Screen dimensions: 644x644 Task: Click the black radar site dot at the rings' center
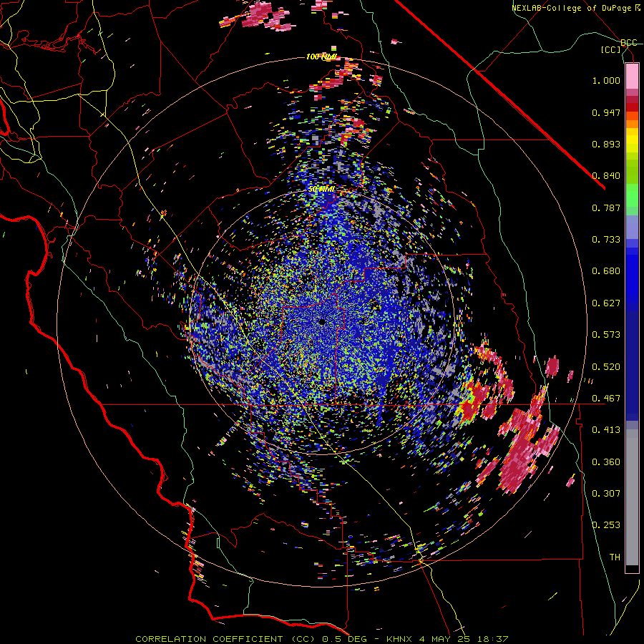click(x=322, y=321)
